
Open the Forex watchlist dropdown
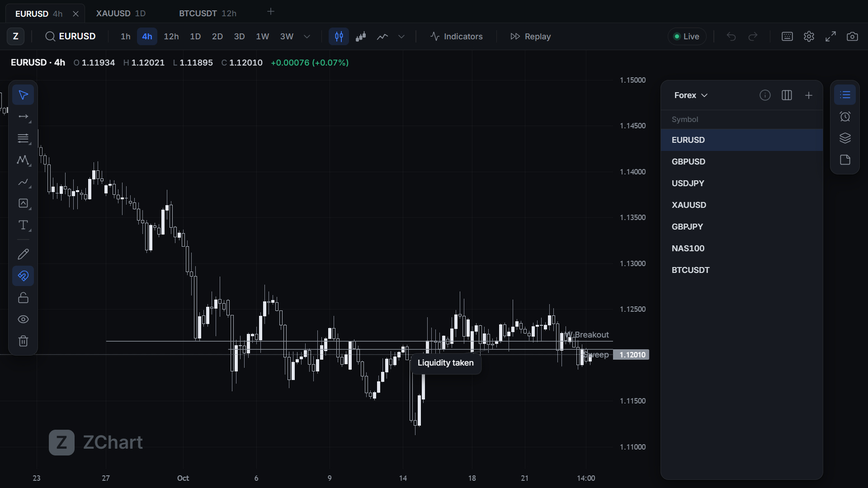pyautogui.click(x=691, y=95)
